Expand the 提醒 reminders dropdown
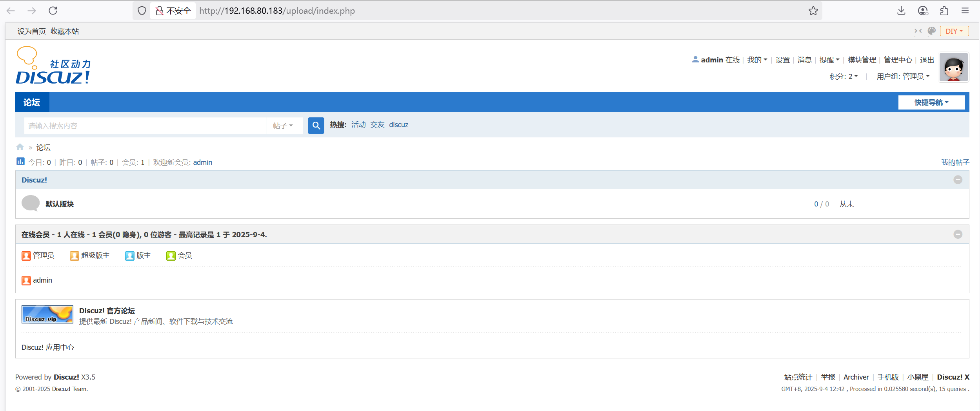This screenshot has width=980, height=411. tap(829, 60)
